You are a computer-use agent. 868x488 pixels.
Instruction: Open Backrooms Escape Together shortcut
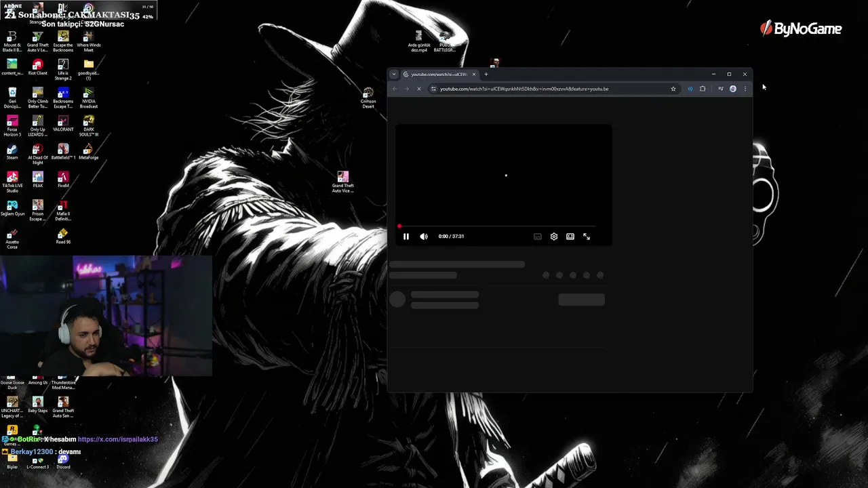click(63, 98)
